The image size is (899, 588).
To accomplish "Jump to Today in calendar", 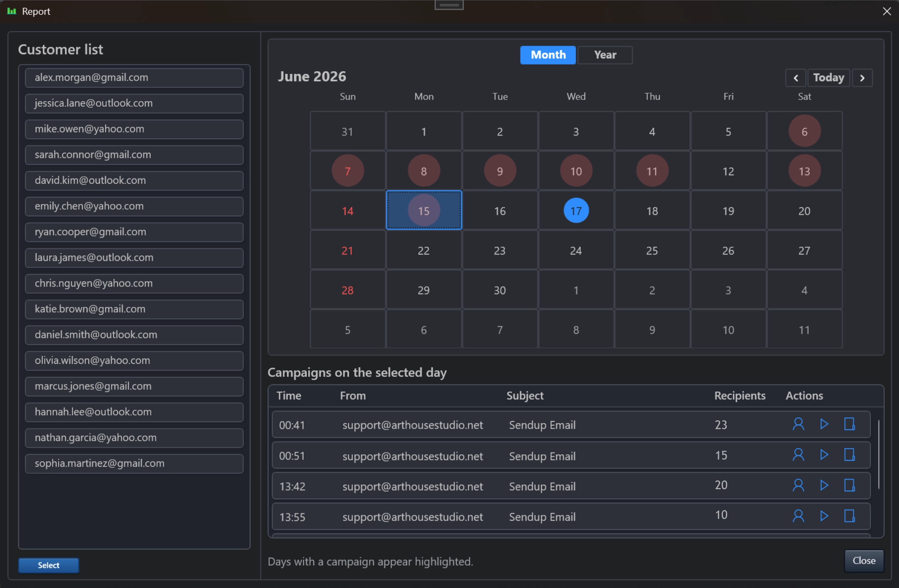I will coord(828,78).
